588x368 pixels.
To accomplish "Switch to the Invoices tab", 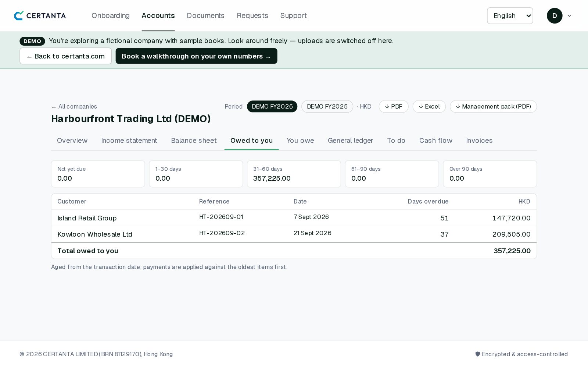I will (x=480, y=141).
